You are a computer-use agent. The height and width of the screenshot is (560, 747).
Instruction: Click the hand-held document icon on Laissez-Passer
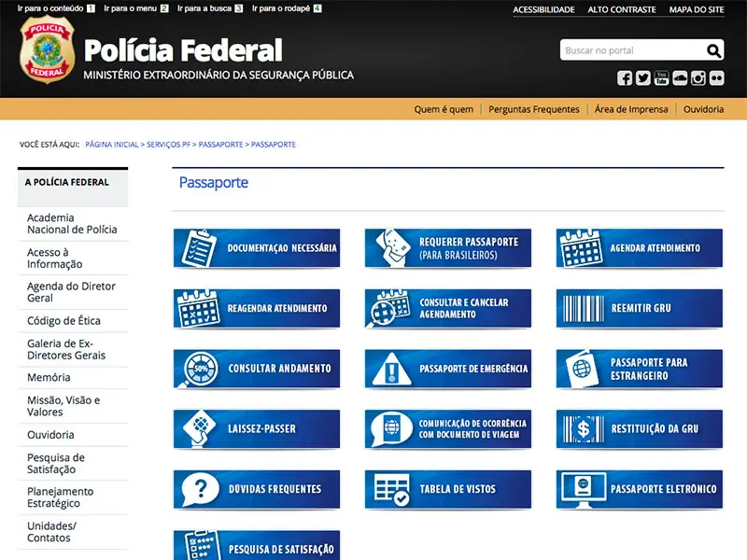199,428
